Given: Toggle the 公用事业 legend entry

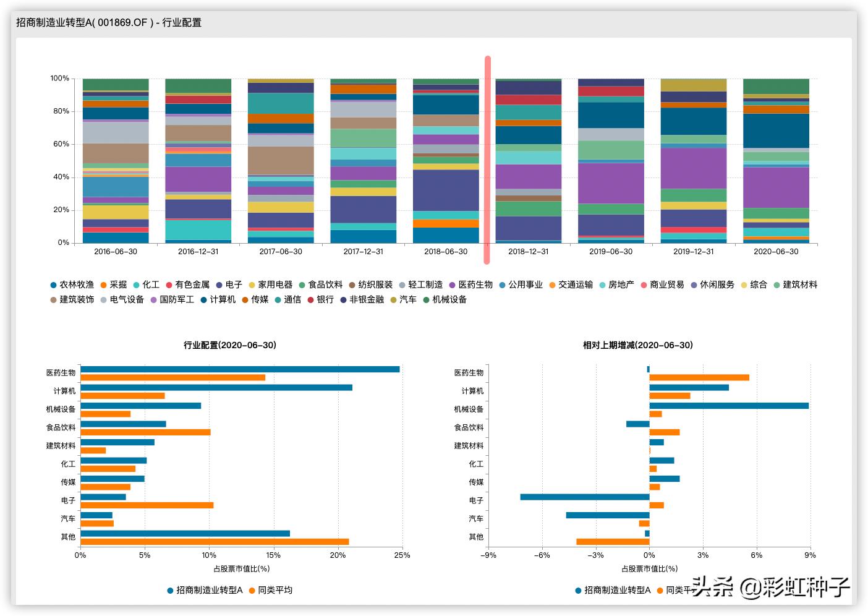Looking at the screenshot, I should (x=521, y=284).
